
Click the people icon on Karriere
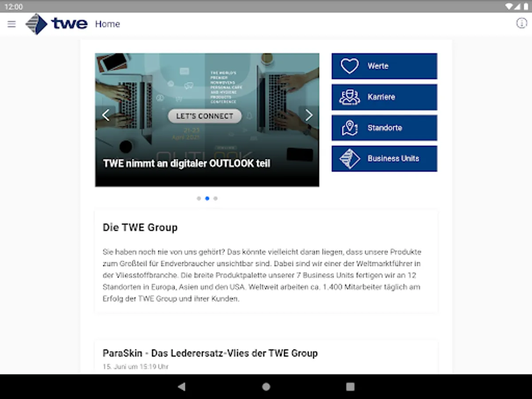(349, 97)
